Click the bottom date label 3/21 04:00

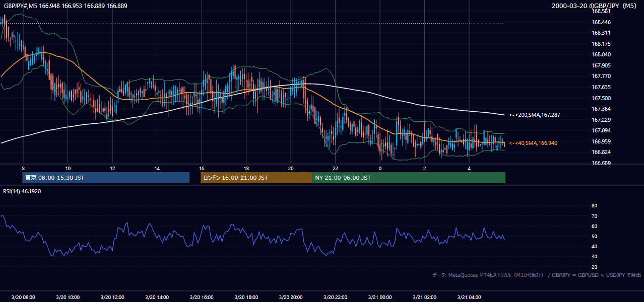pos(469,297)
